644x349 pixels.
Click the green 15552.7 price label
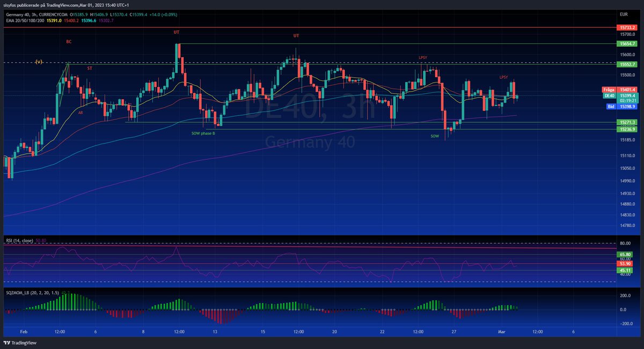point(627,64)
